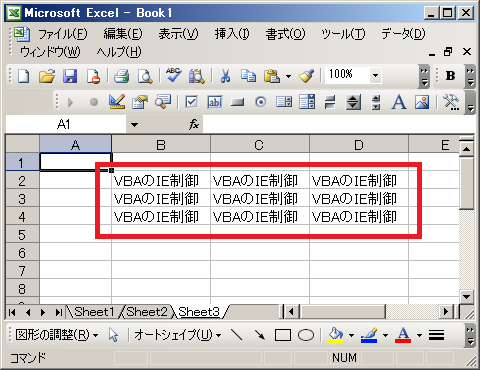The height and width of the screenshot is (370, 480).
Task: Expand Control Toolbox toolbar options
Action: 470,102
